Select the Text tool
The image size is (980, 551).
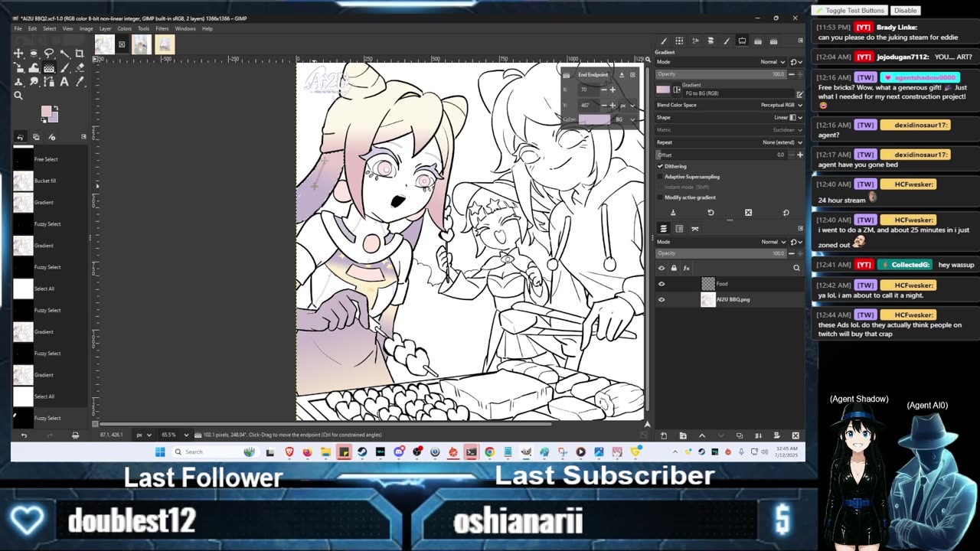point(64,81)
